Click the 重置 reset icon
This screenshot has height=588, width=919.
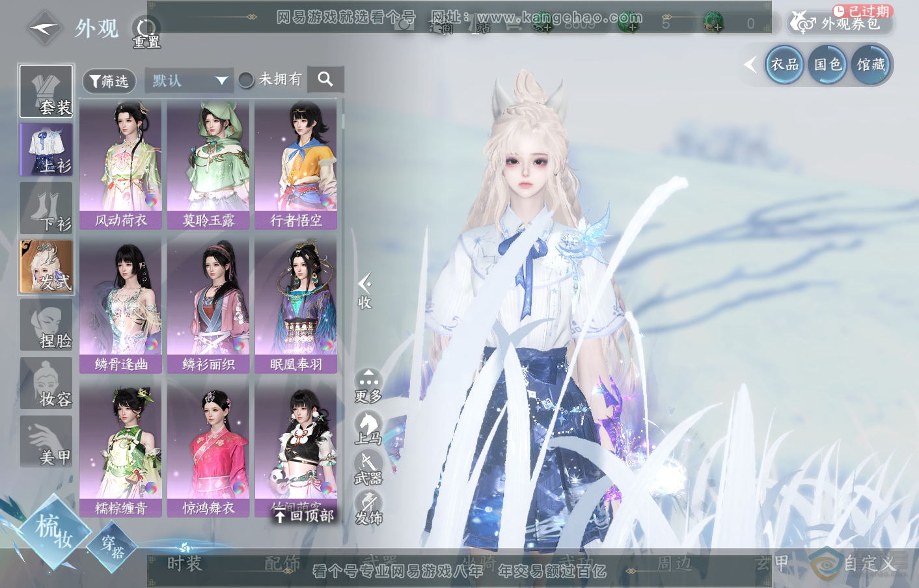click(x=146, y=31)
